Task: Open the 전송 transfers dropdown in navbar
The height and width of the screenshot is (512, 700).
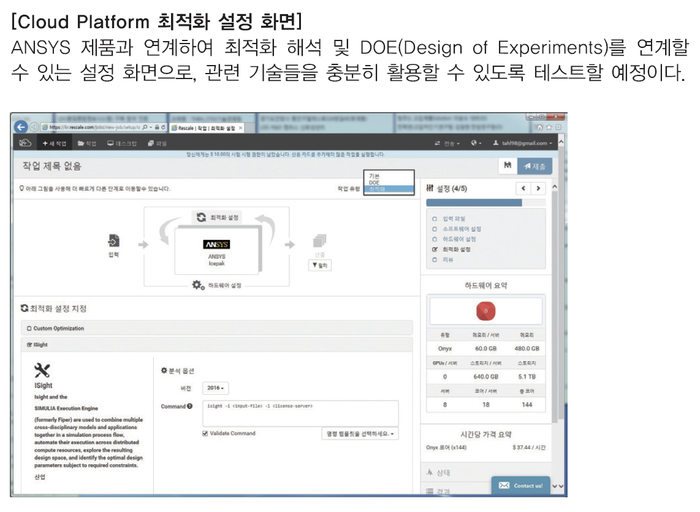Action: coord(447,143)
